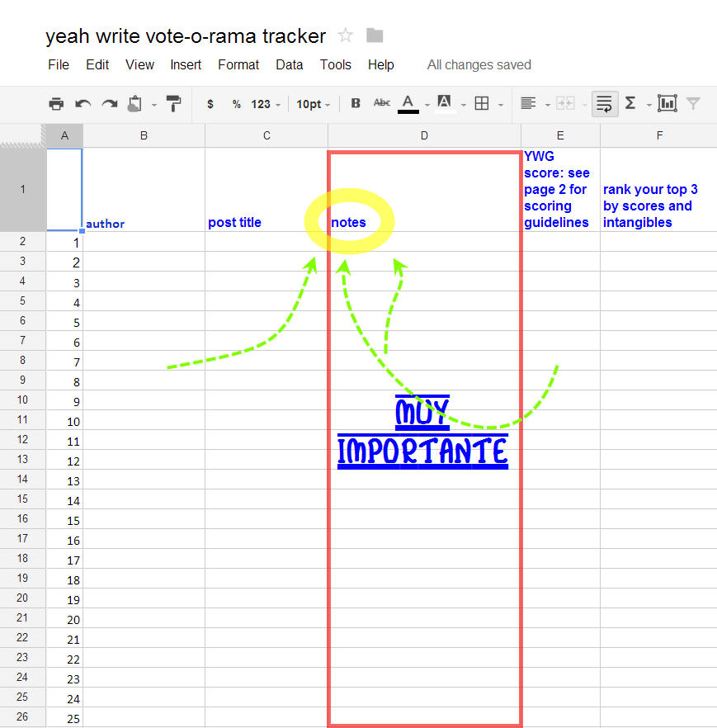This screenshot has width=717, height=728.
Task: Toggle bold formatting
Action: tap(356, 104)
